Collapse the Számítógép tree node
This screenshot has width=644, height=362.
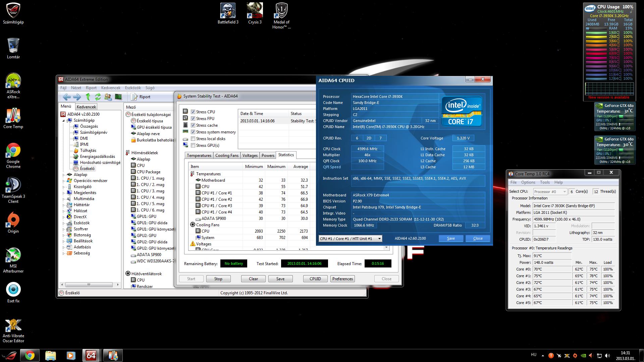coord(63,120)
